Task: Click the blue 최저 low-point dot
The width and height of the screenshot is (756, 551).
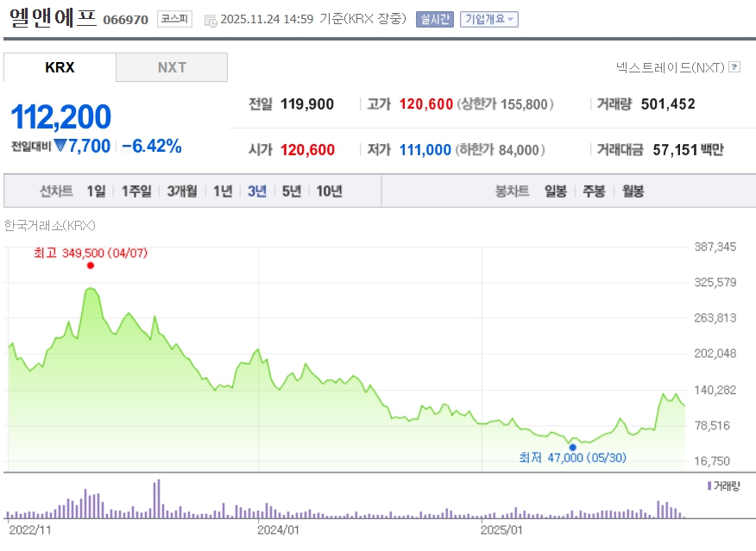Action: 572,447
